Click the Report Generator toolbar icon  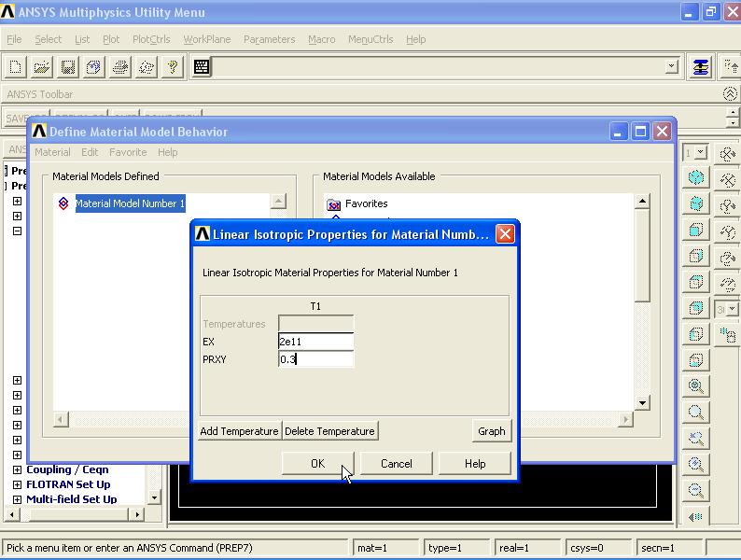(x=147, y=67)
